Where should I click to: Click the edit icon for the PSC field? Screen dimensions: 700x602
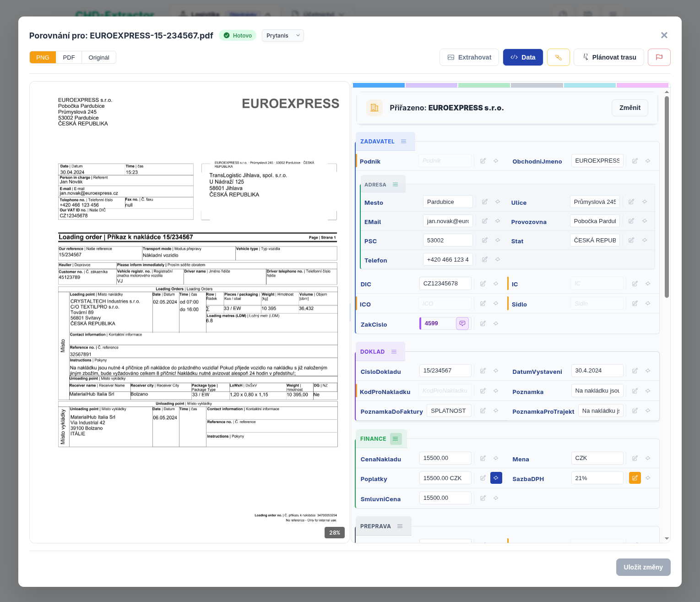click(485, 240)
